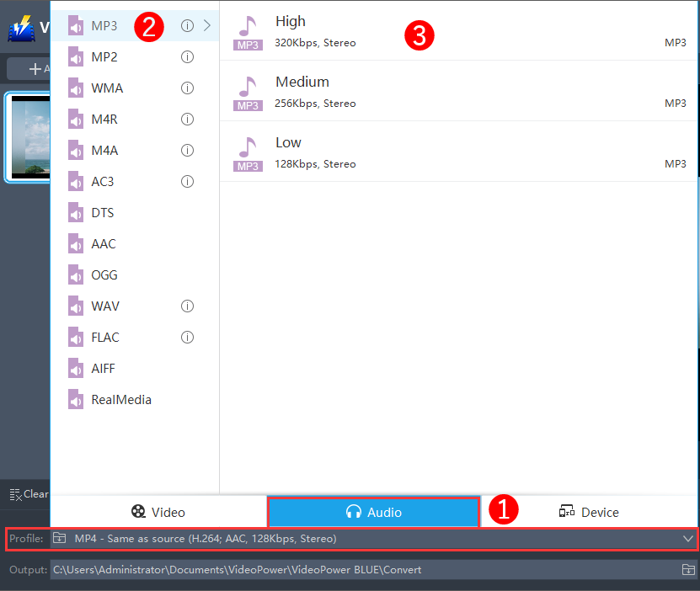Choose the WMA format
The image size is (700, 591).
pos(101,88)
